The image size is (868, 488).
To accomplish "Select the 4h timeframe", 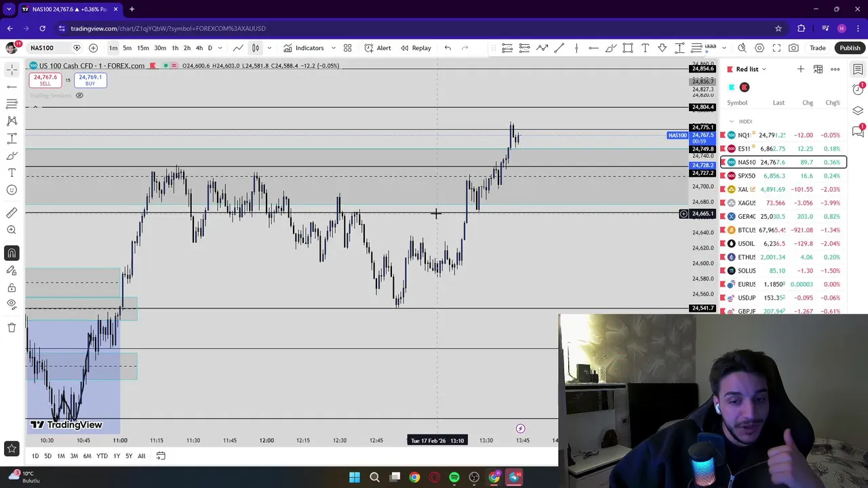I will point(199,48).
